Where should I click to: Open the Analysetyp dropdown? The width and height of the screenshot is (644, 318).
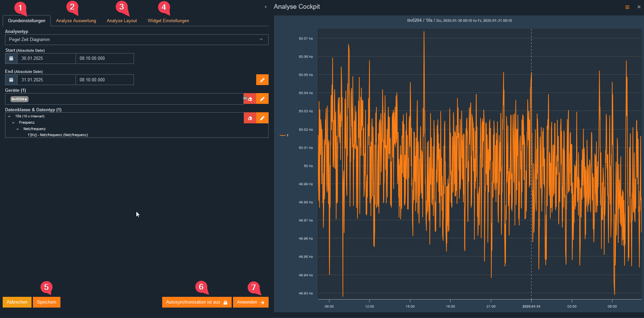[x=136, y=40]
